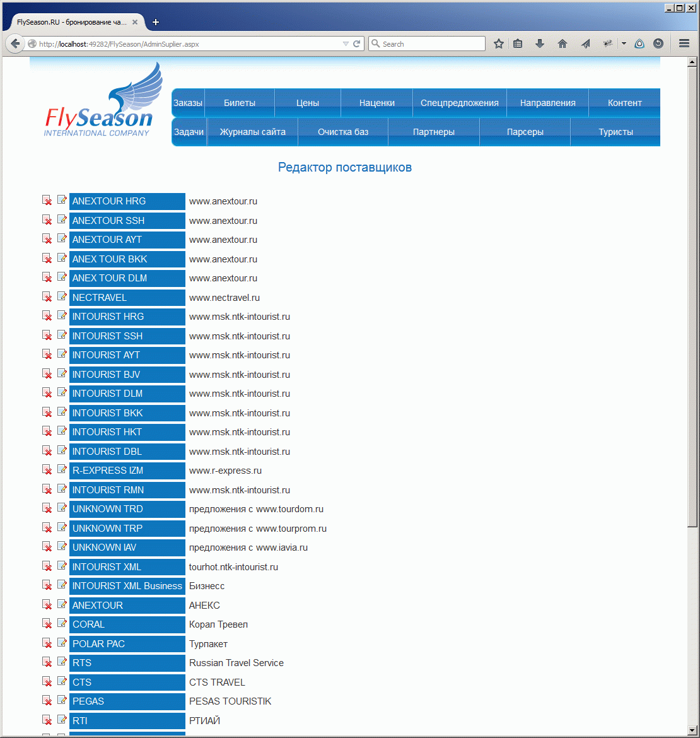Viewport: 700px width, 738px height.
Task: Close the FlySeason.RU tab
Action: [x=135, y=22]
